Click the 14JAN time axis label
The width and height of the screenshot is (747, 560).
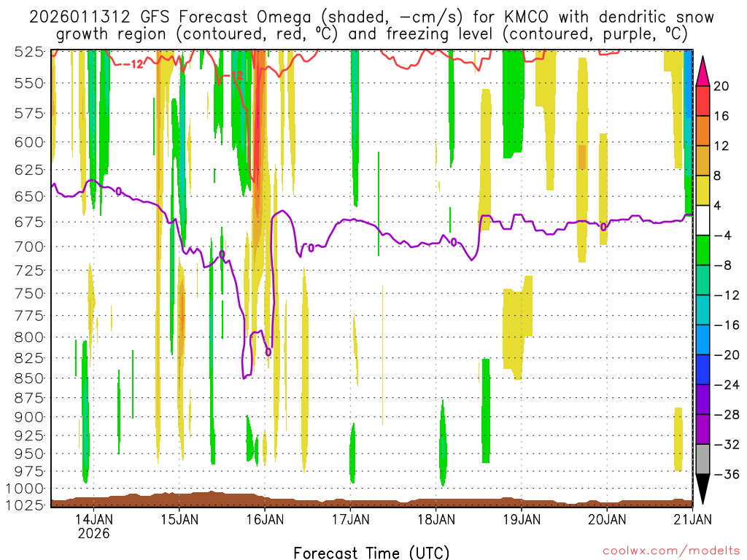93,519
